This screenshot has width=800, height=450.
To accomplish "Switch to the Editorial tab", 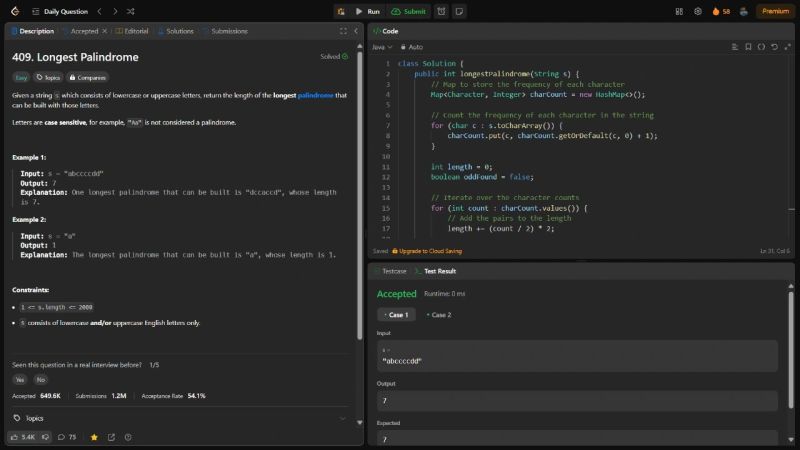I will tap(132, 31).
